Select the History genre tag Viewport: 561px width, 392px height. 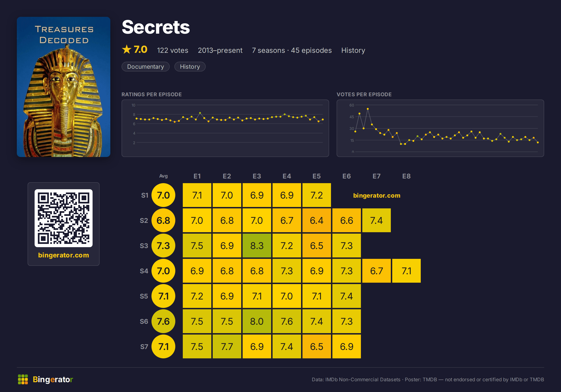tap(190, 67)
